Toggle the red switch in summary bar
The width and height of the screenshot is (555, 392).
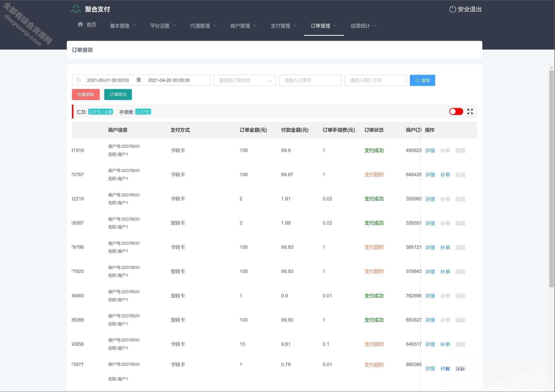456,111
